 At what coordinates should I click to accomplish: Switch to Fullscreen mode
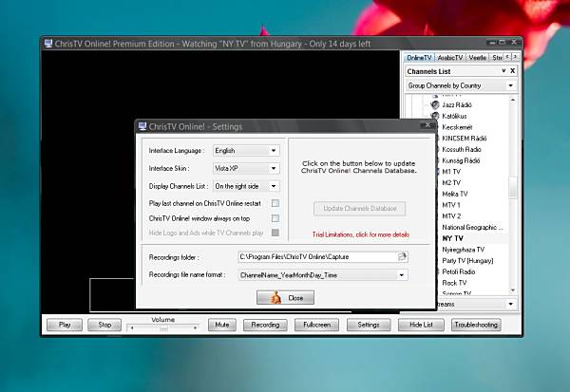(x=316, y=325)
